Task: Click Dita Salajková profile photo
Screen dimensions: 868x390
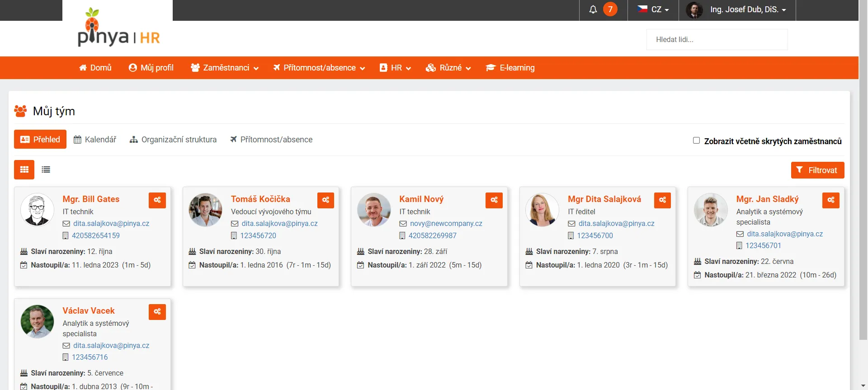Action: click(542, 210)
